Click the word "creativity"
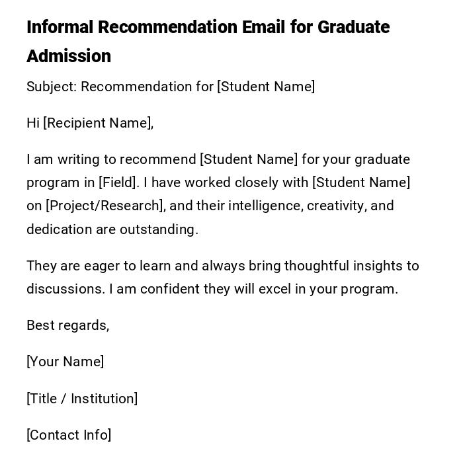463x476 pixels. (x=336, y=206)
